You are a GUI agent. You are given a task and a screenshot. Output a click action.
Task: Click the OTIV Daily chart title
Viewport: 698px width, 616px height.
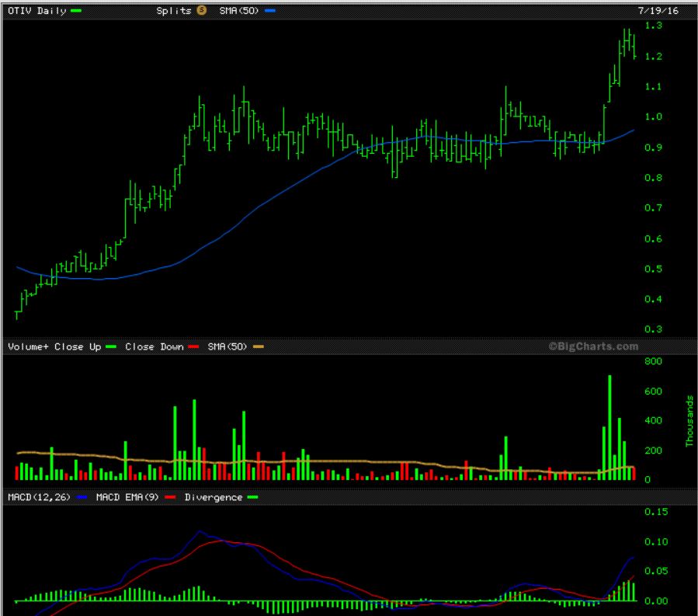click(36, 11)
